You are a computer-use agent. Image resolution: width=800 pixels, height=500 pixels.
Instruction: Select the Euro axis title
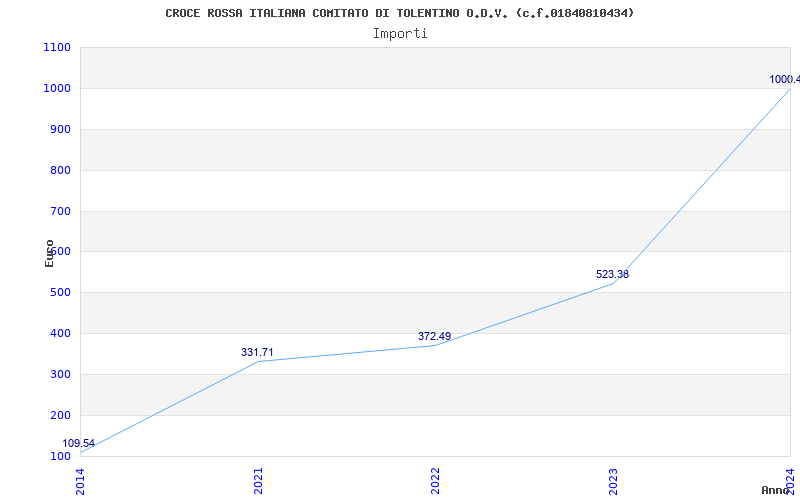49,254
